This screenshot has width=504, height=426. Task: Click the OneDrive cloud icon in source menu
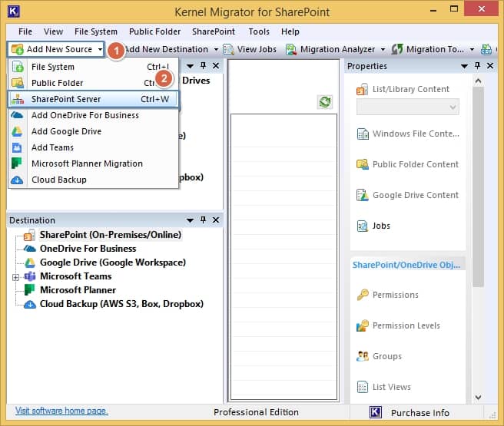(x=17, y=115)
